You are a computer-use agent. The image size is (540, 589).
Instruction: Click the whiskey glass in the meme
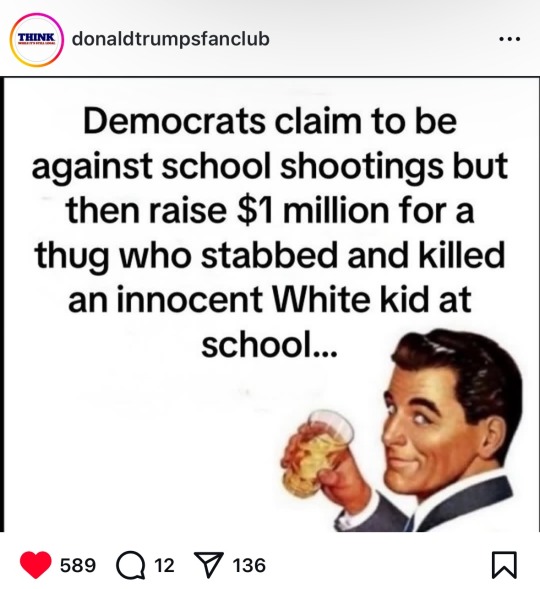click(x=317, y=453)
